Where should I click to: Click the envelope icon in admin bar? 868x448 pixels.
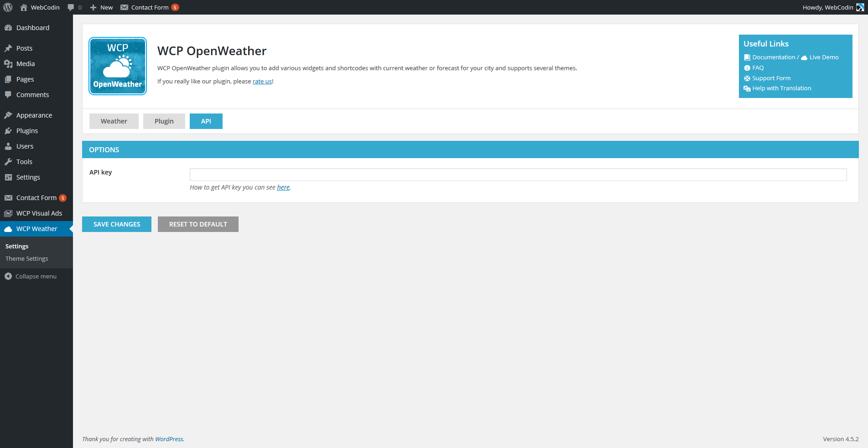click(124, 7)
